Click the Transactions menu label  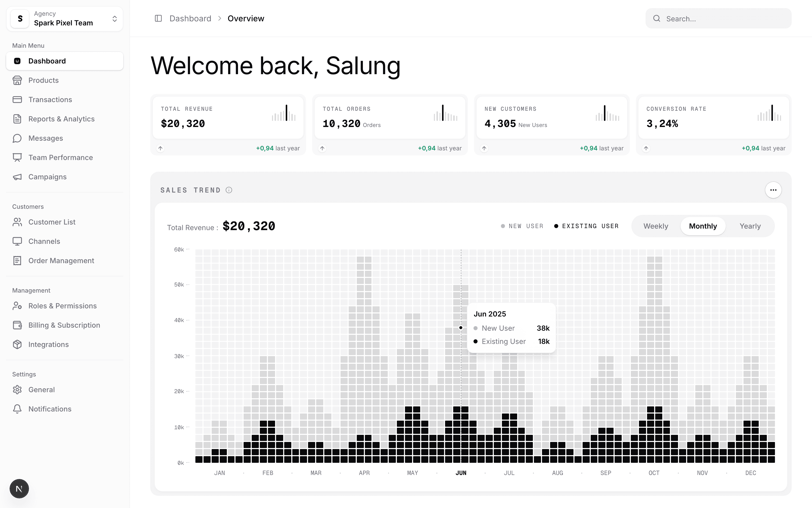50,100
